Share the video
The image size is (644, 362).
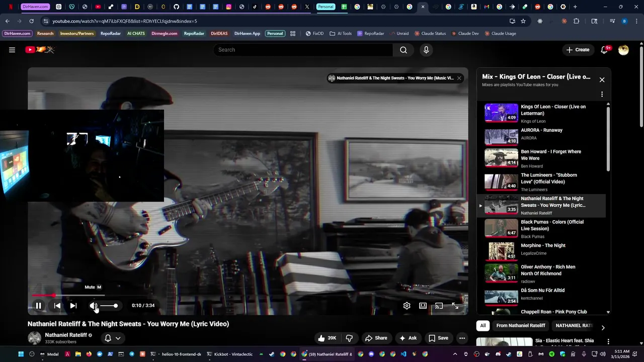(376, 338)
